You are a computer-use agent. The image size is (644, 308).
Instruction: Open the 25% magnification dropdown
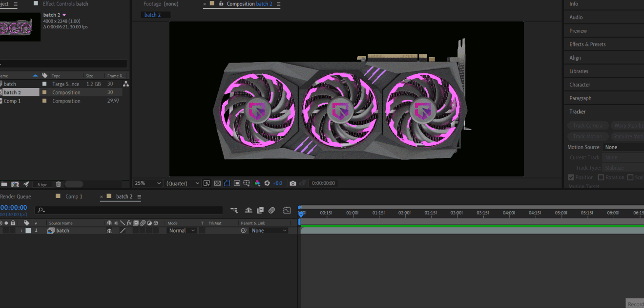coord(148,183)
